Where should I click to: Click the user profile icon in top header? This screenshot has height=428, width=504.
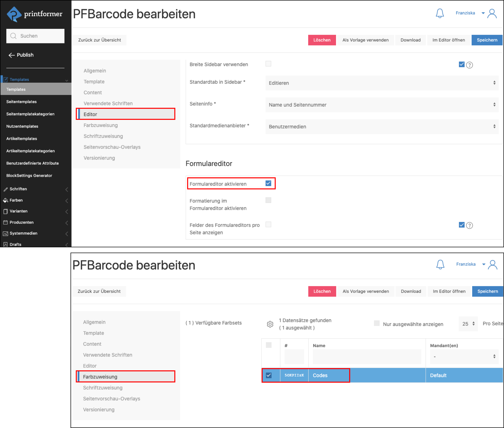[x=492, y=14]
